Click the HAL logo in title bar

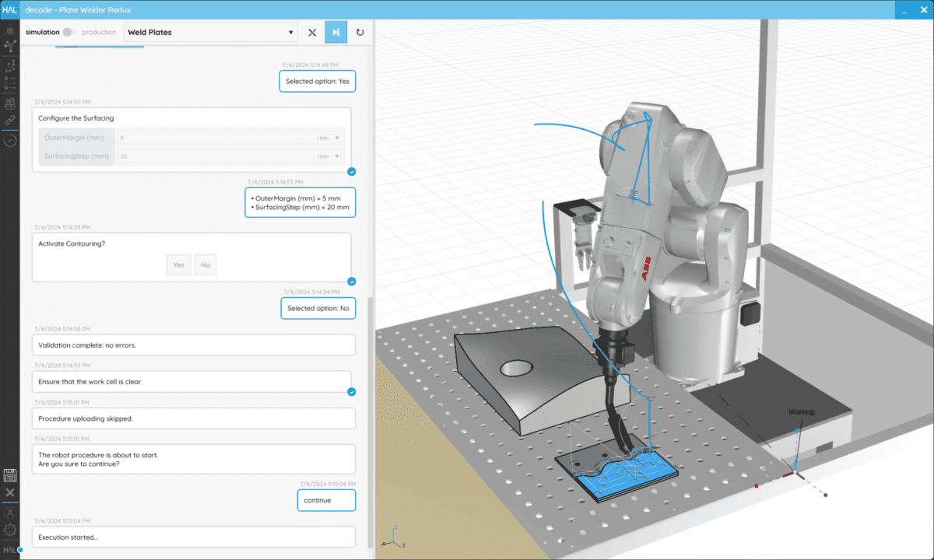click(x=10, y=9)
